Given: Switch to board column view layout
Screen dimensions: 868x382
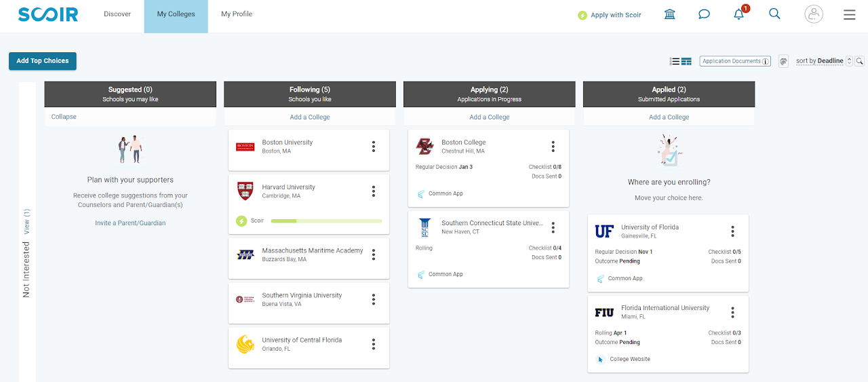Looking at the screenshot, I should [686, 61].
